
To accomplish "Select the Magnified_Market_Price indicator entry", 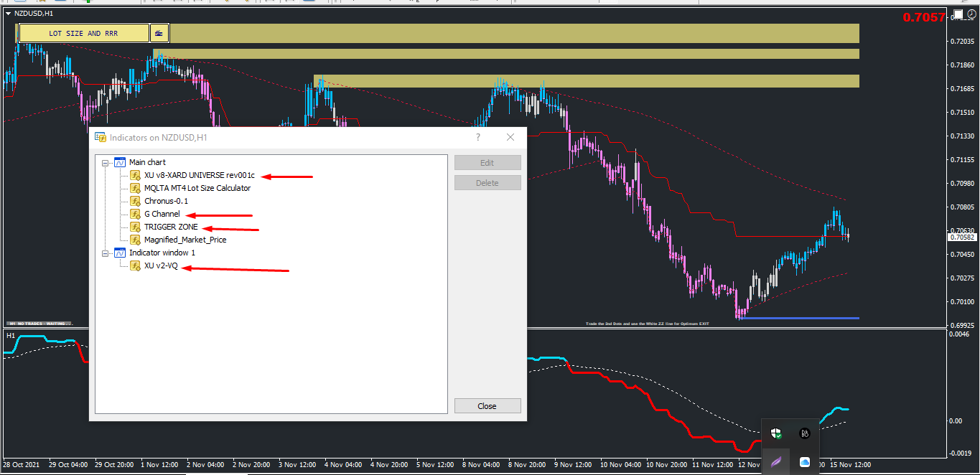I will click(185, 240).
